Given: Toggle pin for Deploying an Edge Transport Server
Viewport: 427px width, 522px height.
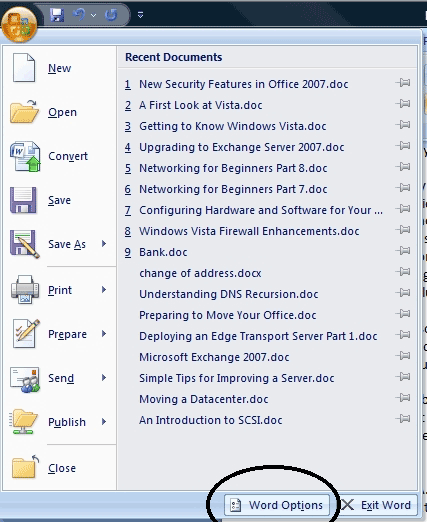Looking at the screenshot, I should (x=403, y=335).
